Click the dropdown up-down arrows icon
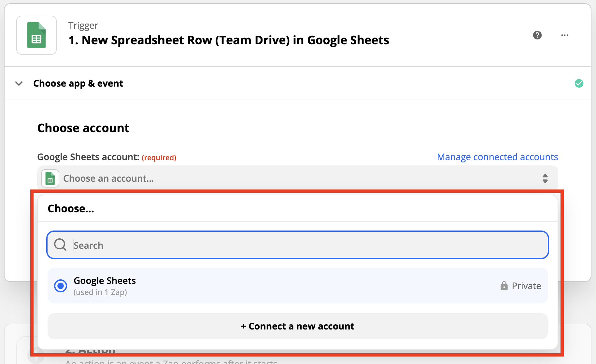The height and width of the screenshot is (364, 596). click(x=545, y=178)
